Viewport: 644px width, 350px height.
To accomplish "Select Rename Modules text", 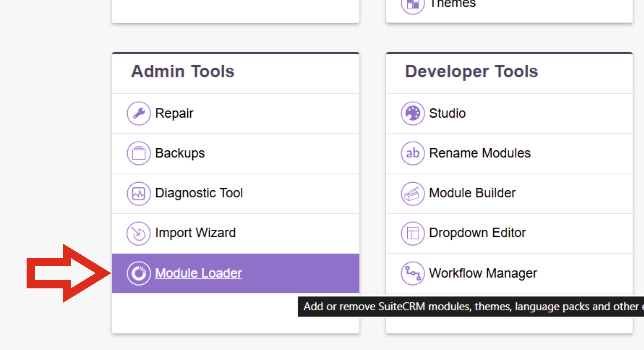I will [x=480, y=153].
